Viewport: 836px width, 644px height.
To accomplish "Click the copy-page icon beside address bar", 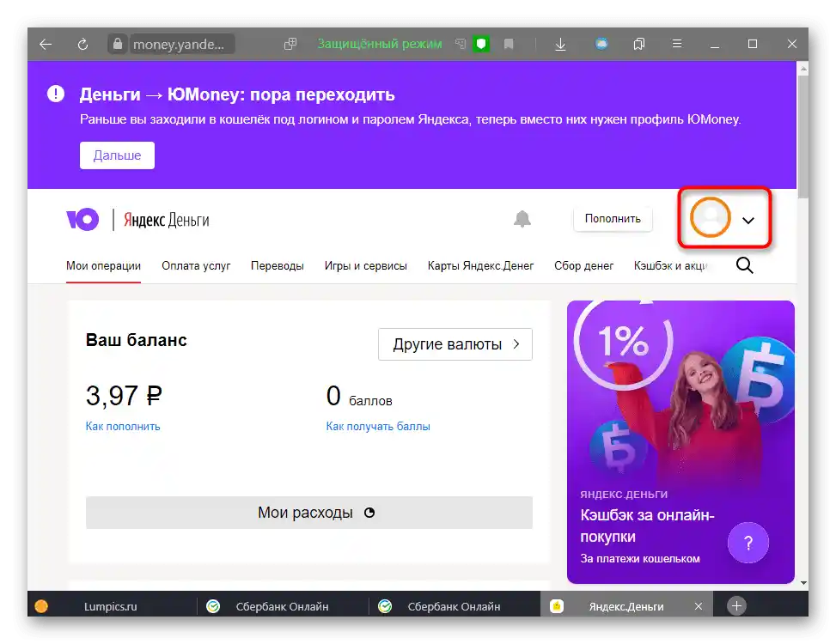I will click(x=290, y=44).
